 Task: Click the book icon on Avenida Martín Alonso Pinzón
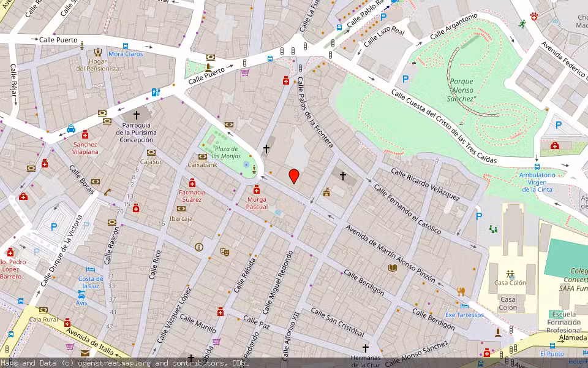[x=392, y=268]
